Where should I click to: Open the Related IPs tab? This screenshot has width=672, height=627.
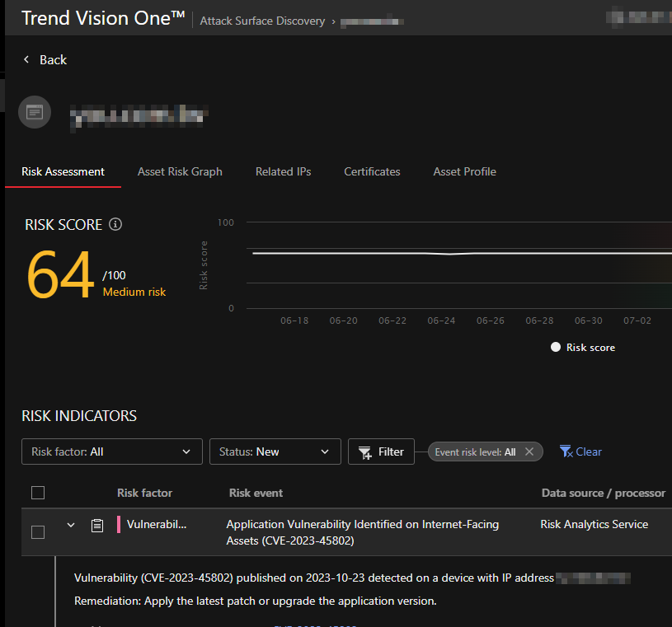point(283,171)
